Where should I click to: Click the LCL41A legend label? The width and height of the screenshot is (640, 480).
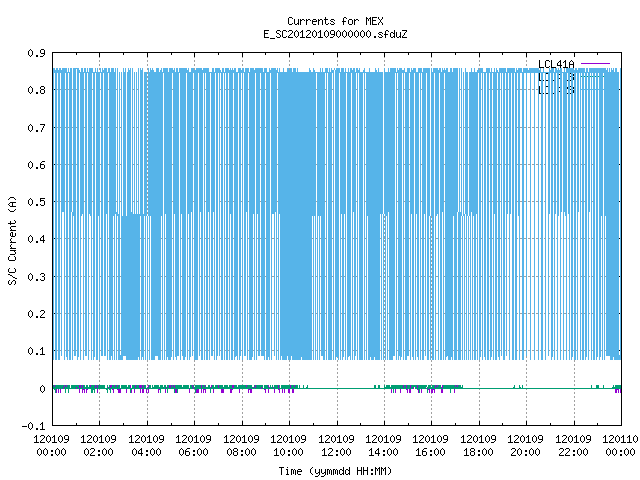point(556,64)
